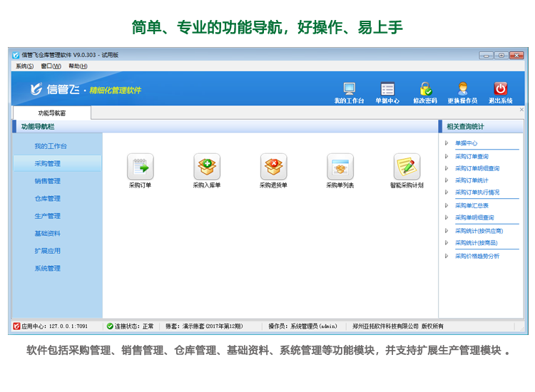The height and width of the screenshot is (392, 535).
Task: Close the 功能导航窗 panel with the X
Action: click(521, 110)
